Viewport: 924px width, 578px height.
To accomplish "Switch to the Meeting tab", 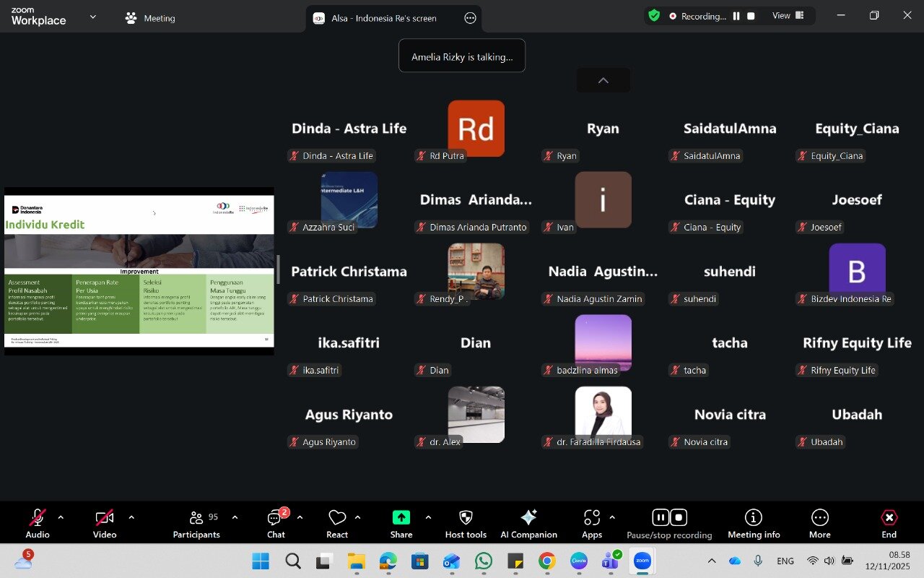I will [150, 18].
